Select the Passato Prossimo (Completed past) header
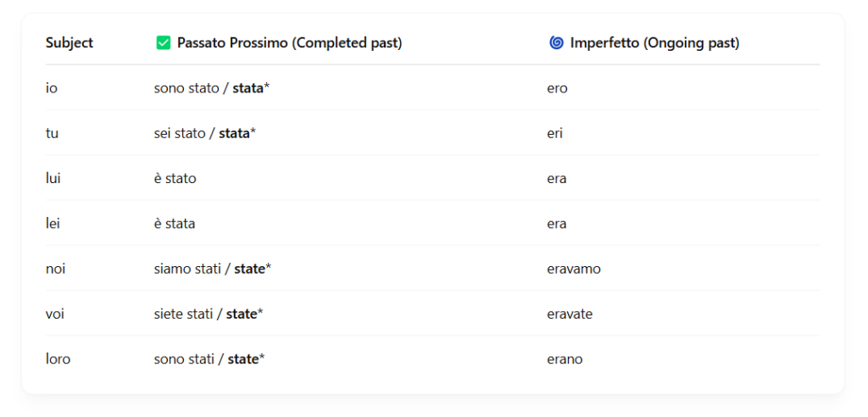Image resolution: width=868 pixels, height=417 pixels. coord(289,43)
